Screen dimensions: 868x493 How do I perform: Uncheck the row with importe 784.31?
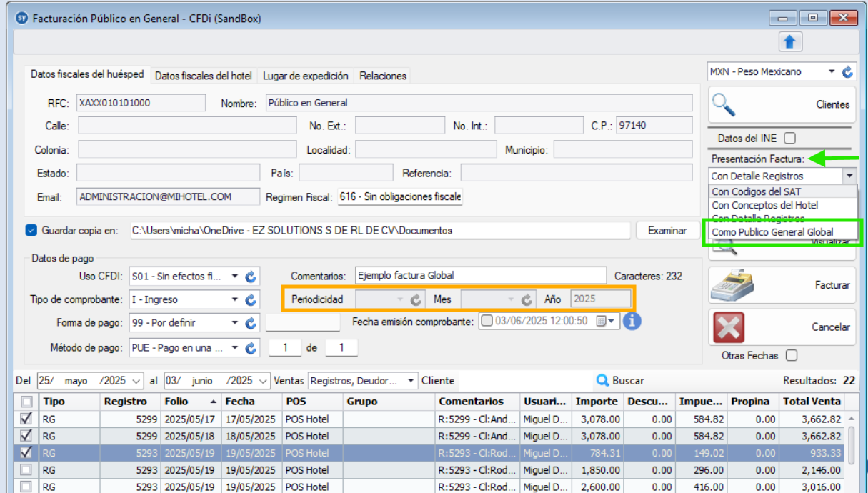tap(26, 453)
